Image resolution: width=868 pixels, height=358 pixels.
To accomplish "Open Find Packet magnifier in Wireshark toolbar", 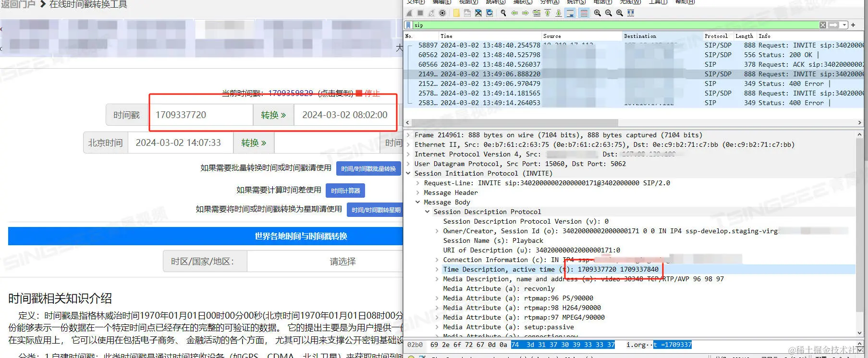I will click(x=503, y=13).
